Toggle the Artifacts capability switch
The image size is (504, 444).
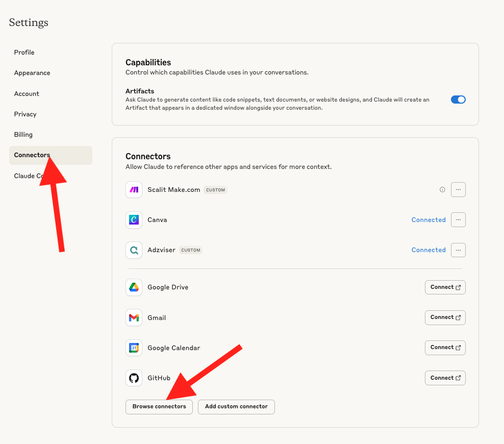(x=458, y=100)
